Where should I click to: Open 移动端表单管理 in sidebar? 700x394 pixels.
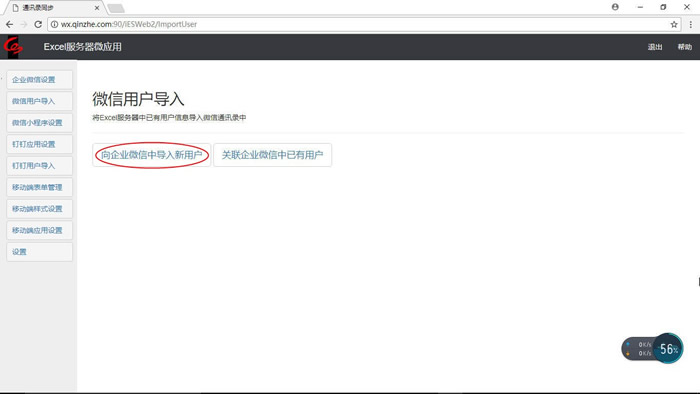pyautogui.click(x=39, y=187)
